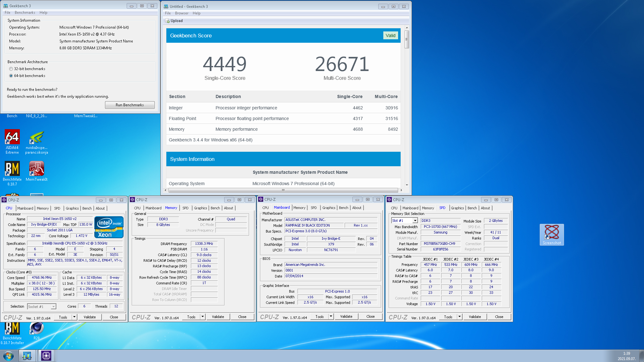This screenshot has height=362, width=644.
Task: Open Tools dropdown arrow in Mainboard tab window
Action: tap(331, 316)
